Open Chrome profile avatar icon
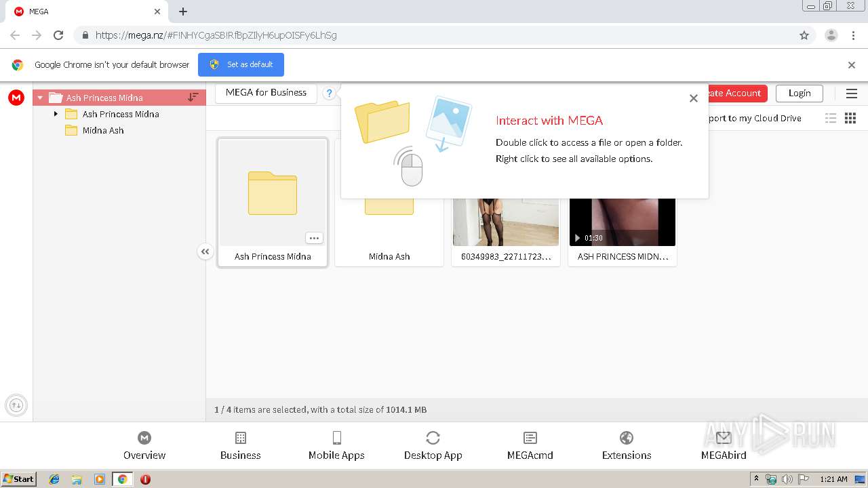 (831, 35)
